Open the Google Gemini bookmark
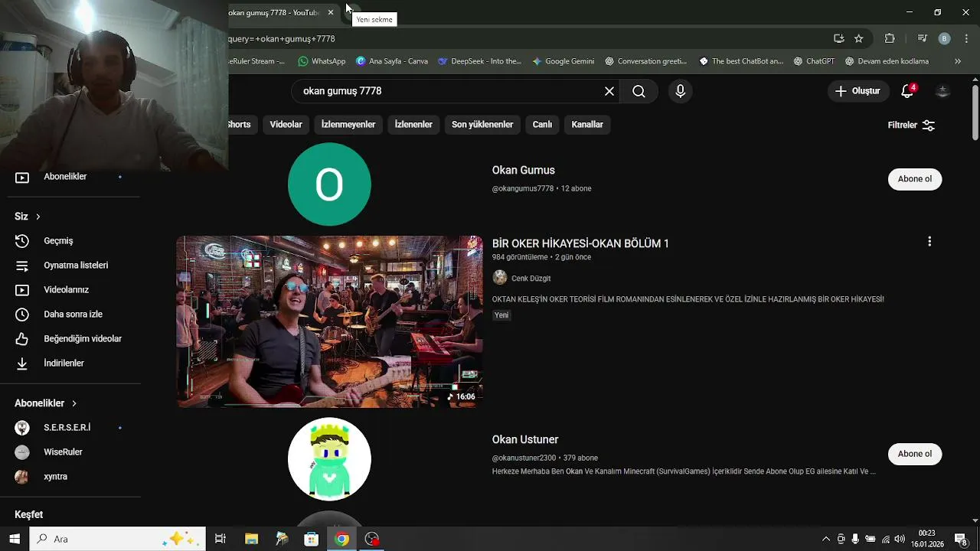 (563, 61)
